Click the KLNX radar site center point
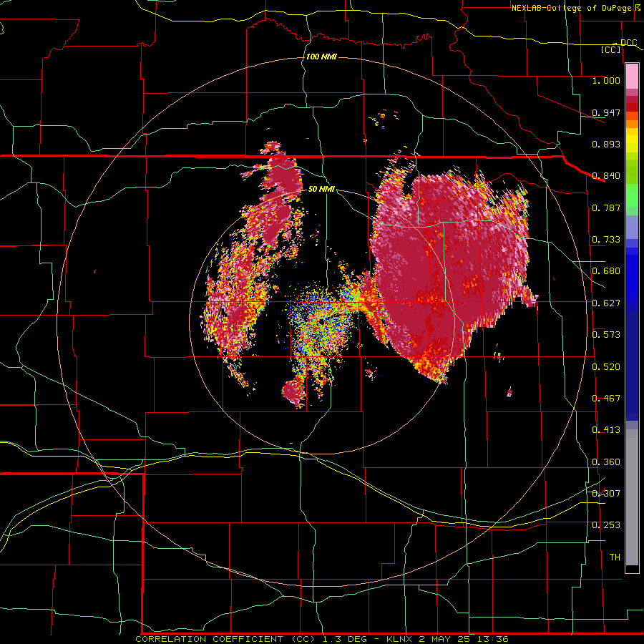644x644 pixels. point(321,322)
